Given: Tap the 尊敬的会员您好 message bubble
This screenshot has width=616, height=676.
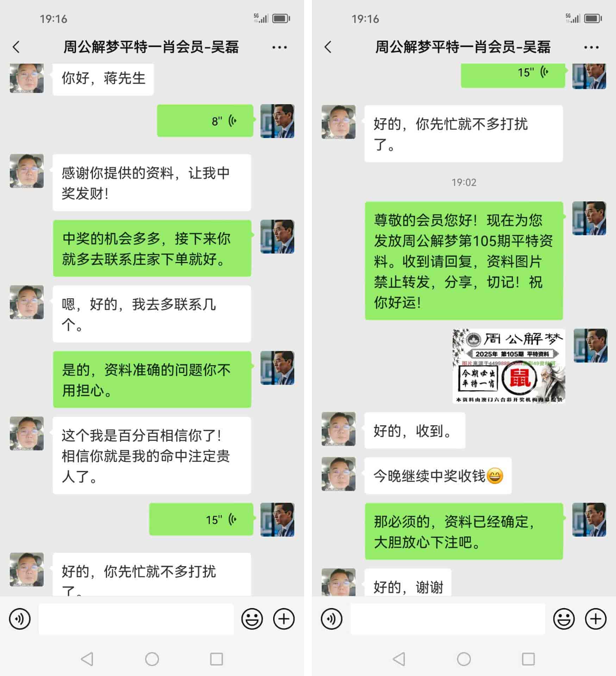Looking at the screenshot, I should (464, 261).
